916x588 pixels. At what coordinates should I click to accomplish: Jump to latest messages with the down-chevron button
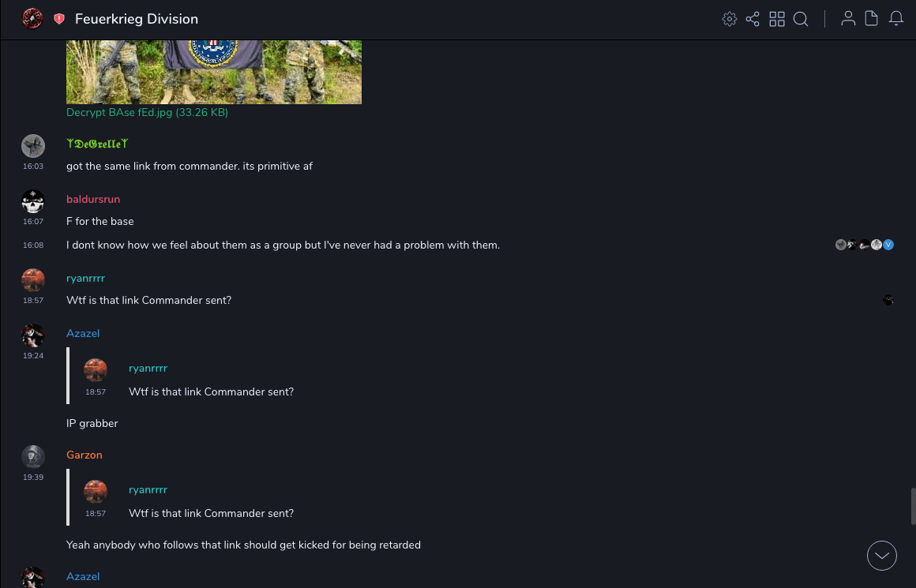pos(882,556)
